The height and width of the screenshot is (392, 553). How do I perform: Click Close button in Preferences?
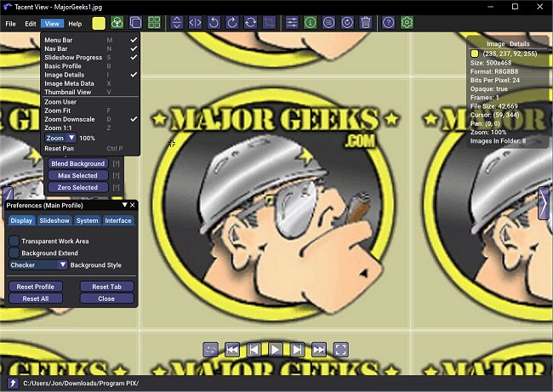pos(107,298)
